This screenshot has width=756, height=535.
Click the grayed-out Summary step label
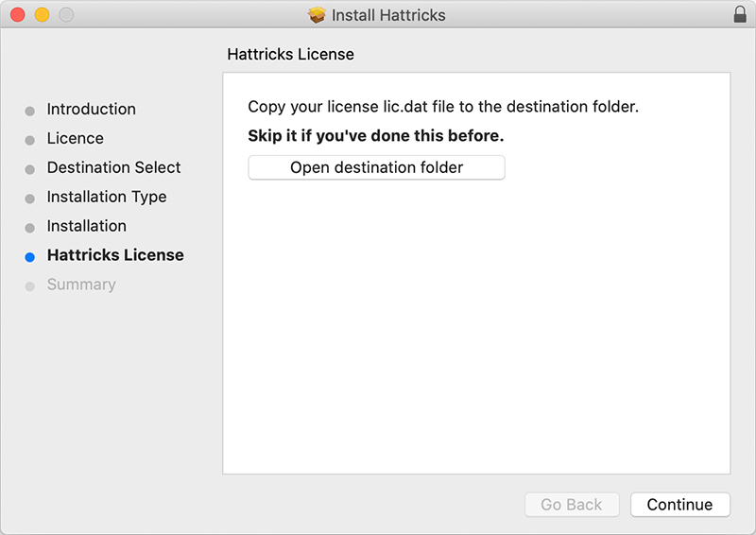[x=81, y=285]
